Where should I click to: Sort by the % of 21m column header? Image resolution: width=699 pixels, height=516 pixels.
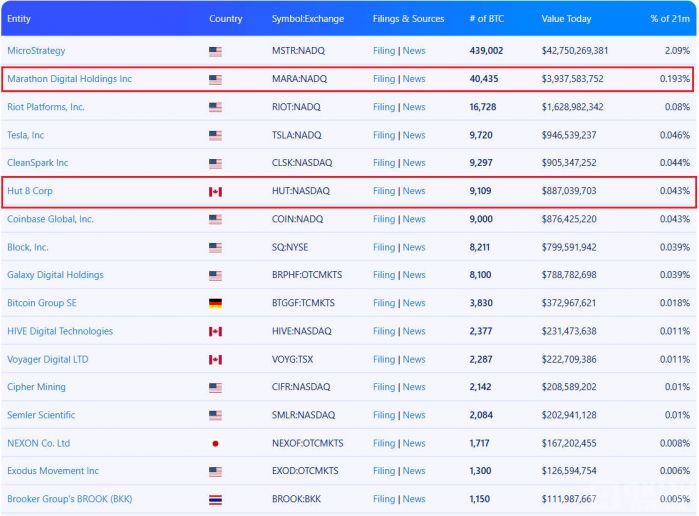(x=670, y=19)
